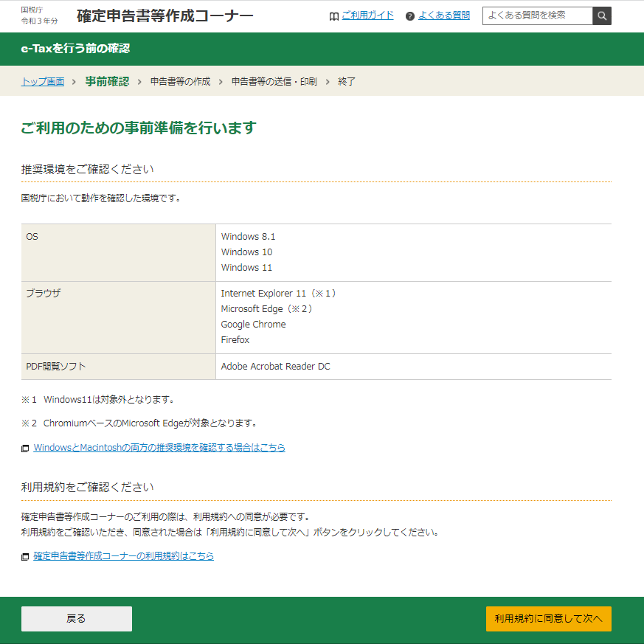Click the Adobe Acrobat Reader DC entry
This screenshot has height=644, width=644.
coord(276,367)
